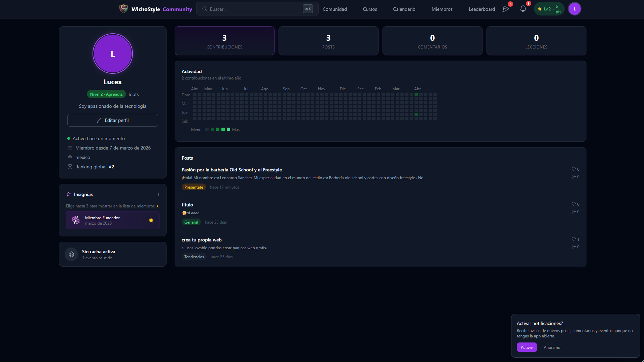Open the notifications bell icon
This screenshot has width=644, height=362.
click(x=523, y=9)
